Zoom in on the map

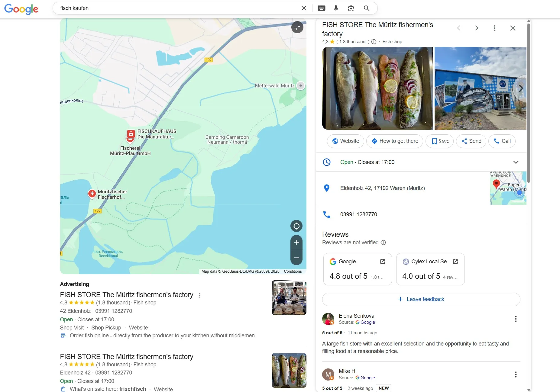296,242
